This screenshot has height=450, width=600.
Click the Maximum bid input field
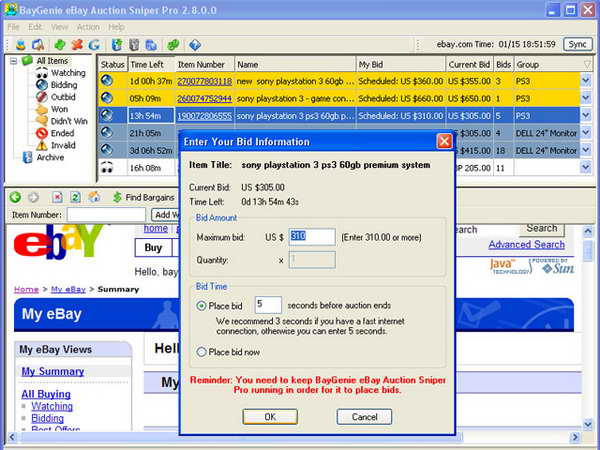coord(312,236)
